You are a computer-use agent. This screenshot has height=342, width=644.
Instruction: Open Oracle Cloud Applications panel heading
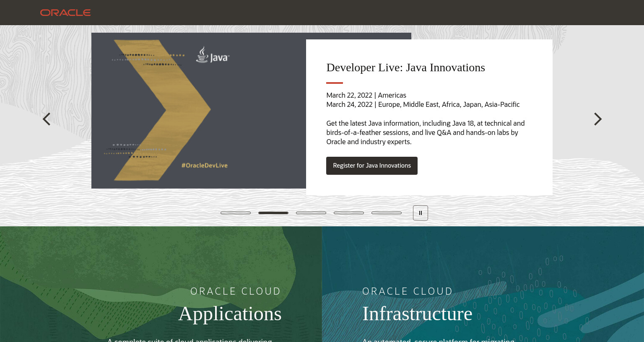[230, 313]
